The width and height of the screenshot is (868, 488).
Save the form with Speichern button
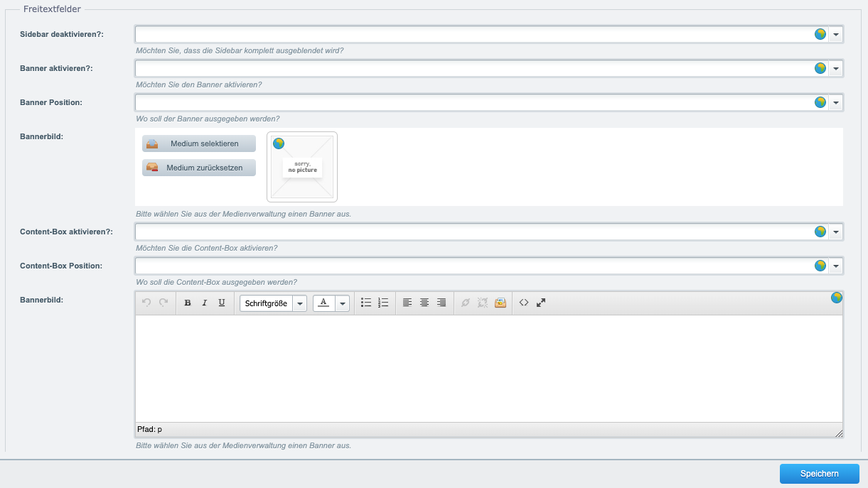(820, 474)
